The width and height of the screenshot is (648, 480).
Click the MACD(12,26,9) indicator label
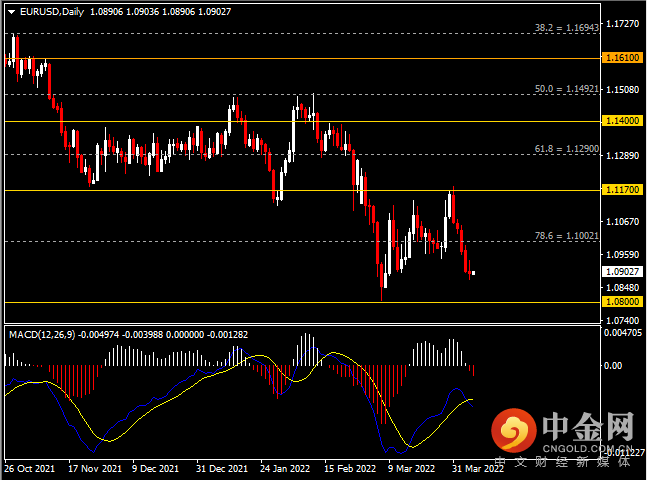click(42, 334)
